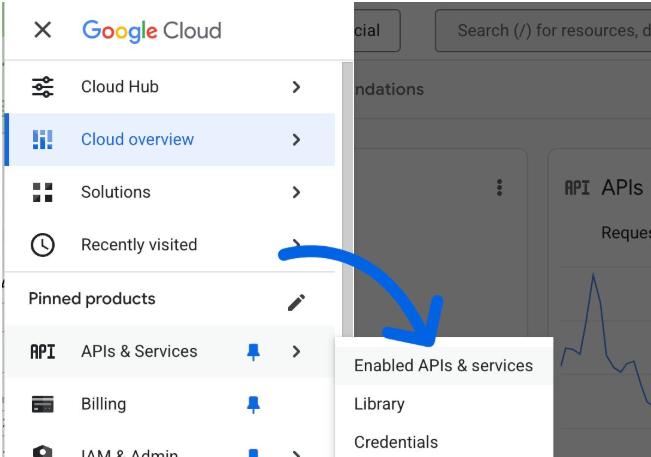Expand the Cloud Hub submenu chevron
651x457 pixels.
(296, 87)
